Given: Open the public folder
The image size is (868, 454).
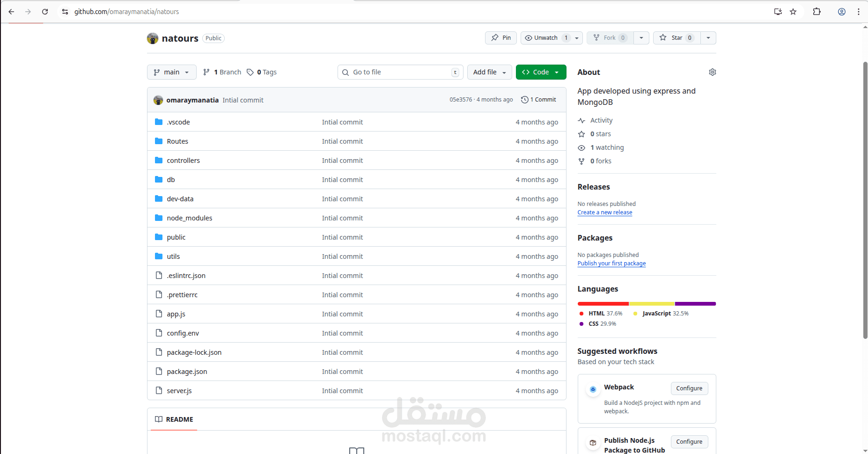Looking at the screenshot, I should [x=176, y=237].
